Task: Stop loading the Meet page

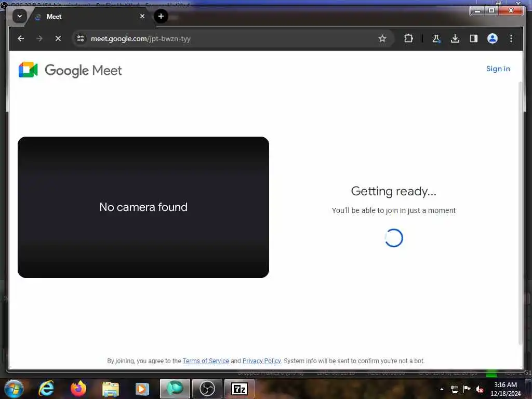Action: 58,38
